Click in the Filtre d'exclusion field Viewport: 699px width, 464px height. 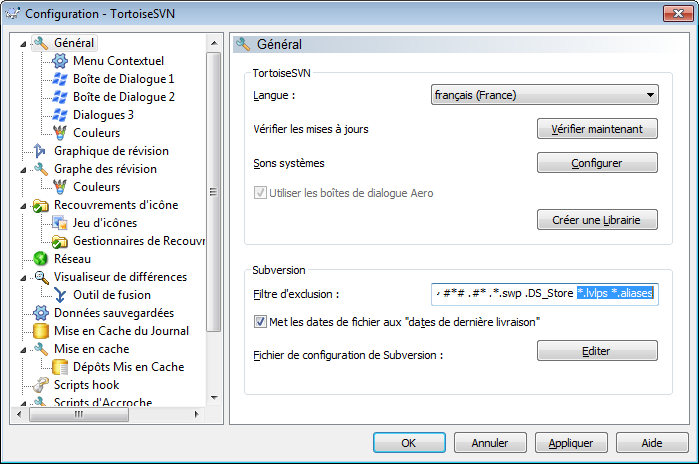pyautogui.click(x=544, y=294)
